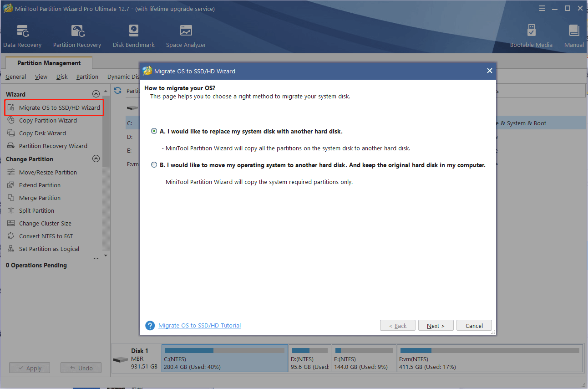Open the Manual book icon
The height and width of the screenshot is (389, 588).
click(x=574, y=31)
